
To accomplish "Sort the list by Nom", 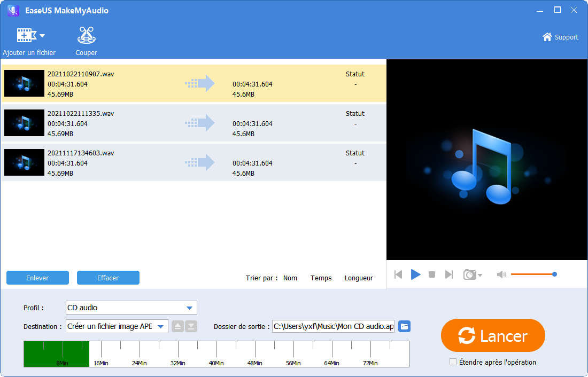I will coord(290,278).
